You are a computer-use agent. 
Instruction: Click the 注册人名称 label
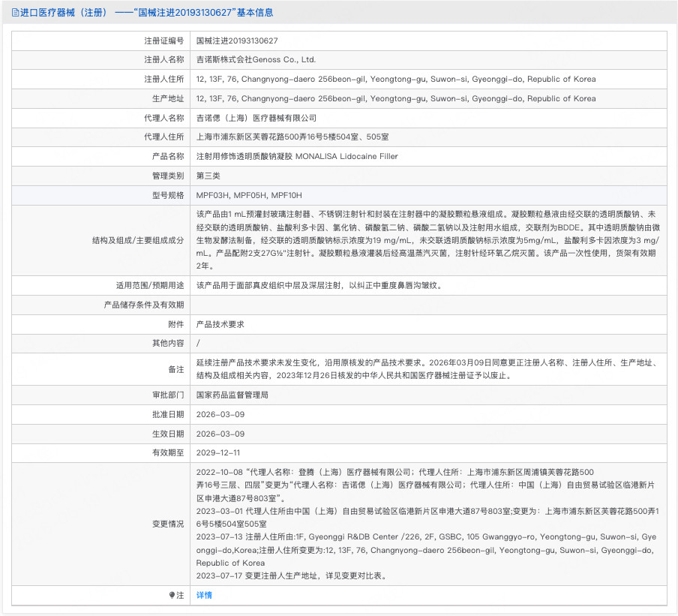(x=164, y=60)
